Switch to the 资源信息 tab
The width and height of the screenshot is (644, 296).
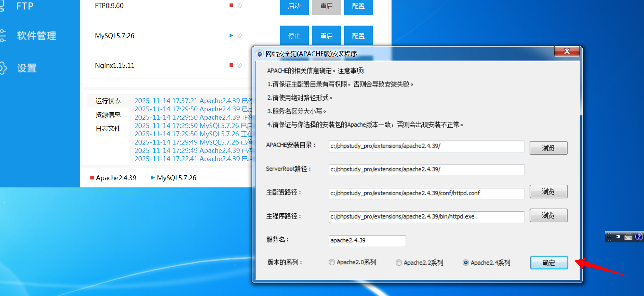tap(108, 115)
